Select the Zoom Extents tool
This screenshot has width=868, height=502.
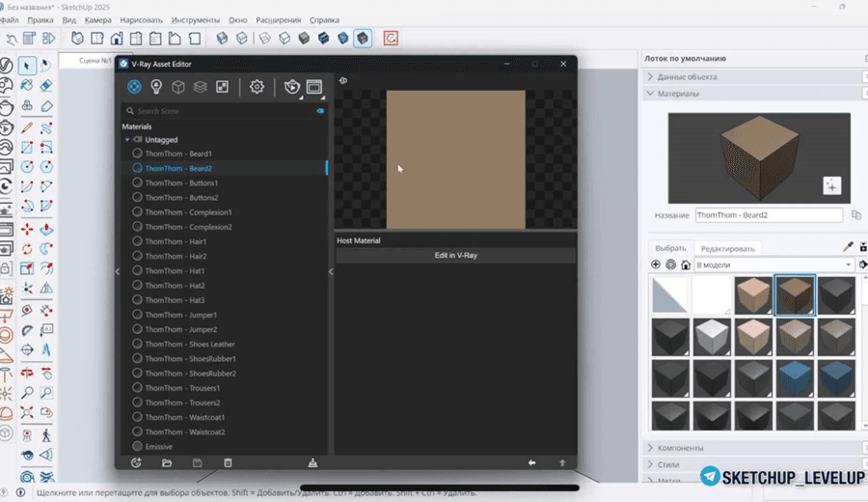click(27, 413)
